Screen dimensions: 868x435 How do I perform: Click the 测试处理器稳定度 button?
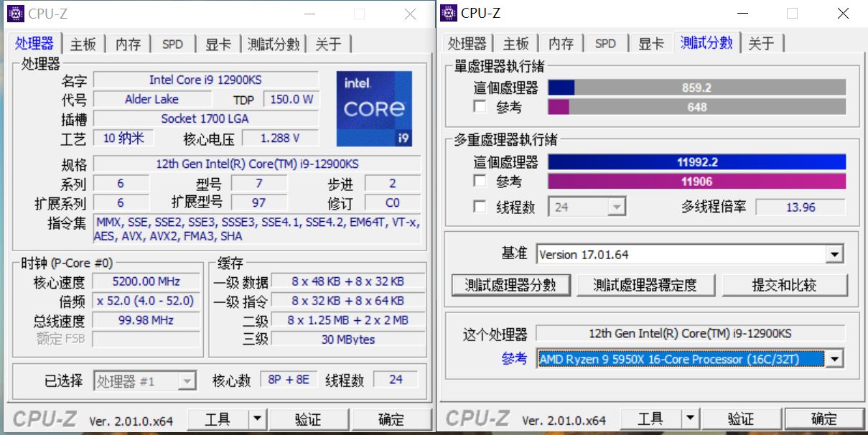tap(645, 285)
